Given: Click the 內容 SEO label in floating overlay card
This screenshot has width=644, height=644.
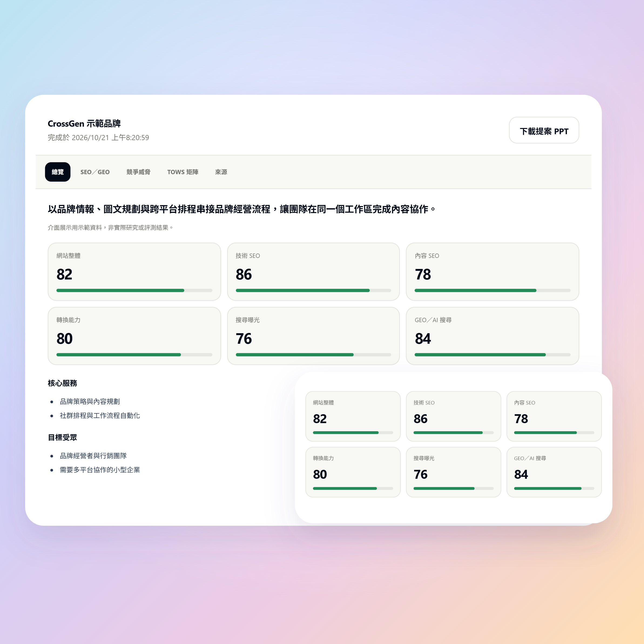Looking at the screenshot, I should (524, 403).
